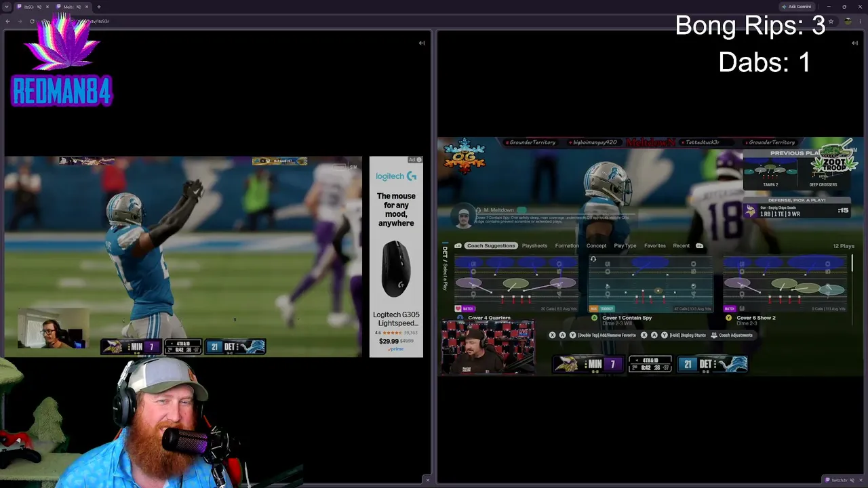Viewport: 868px width, 488px height.
Task: Click the Logitech mouse product image
Action: [396, 268]
